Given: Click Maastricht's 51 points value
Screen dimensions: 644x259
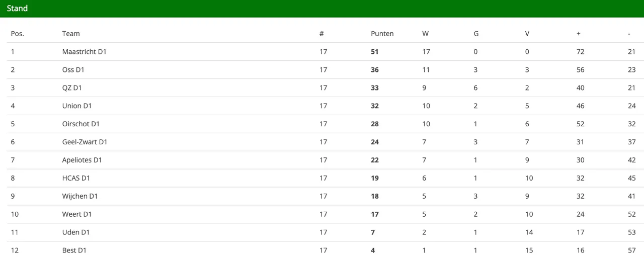Looking at the screenshot, I should (x=374, y=52).
